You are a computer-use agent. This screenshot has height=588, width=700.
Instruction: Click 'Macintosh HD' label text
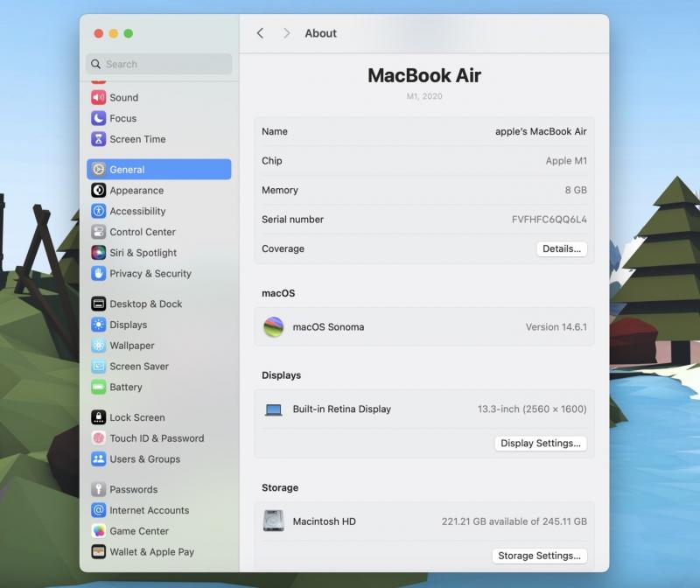pos(324,521)
